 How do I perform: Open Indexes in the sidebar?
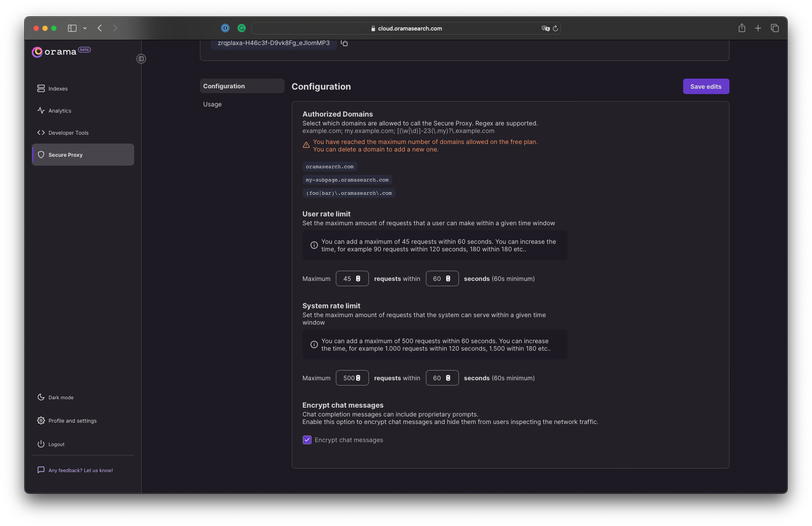click(83, 88)
